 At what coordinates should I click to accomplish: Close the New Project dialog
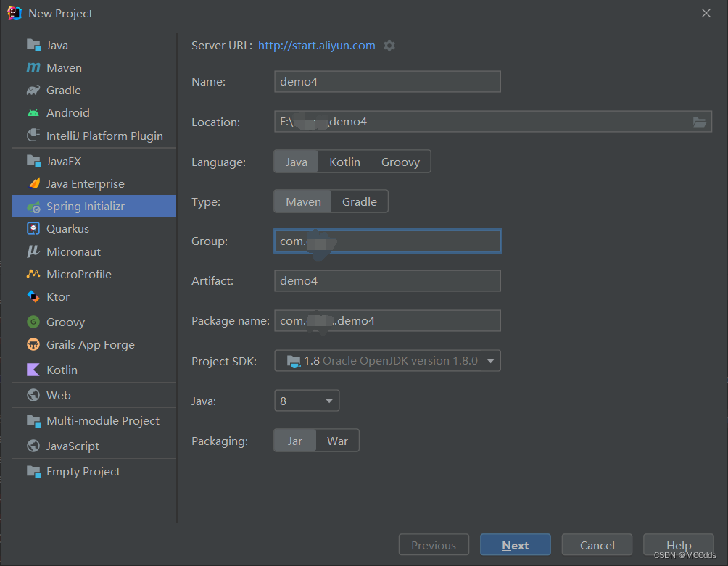pyautogui.click(x=706, y=13)
